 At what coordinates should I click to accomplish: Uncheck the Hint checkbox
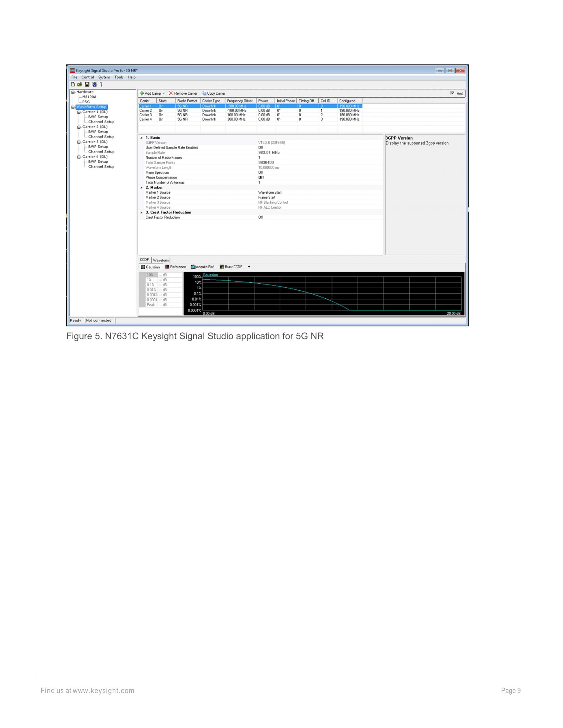point(452,93)
